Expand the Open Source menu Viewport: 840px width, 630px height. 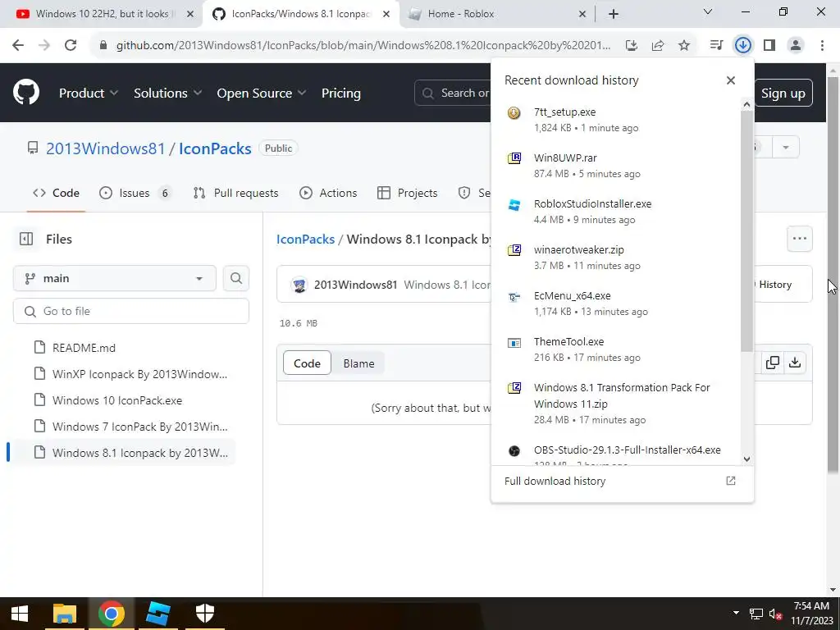pyautogui.click(x=262, y=94)
